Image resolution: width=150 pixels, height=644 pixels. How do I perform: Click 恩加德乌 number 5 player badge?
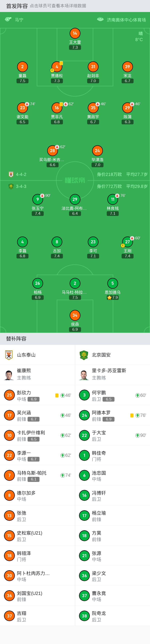112,283
